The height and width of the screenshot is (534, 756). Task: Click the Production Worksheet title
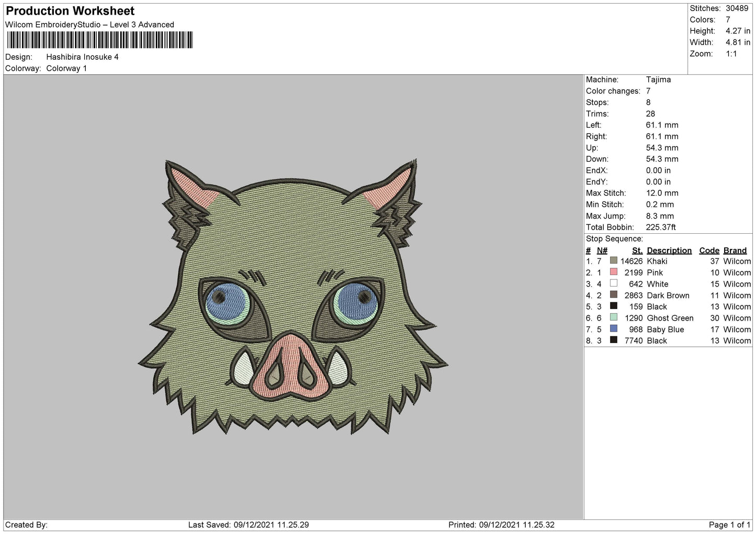(70, 11)
